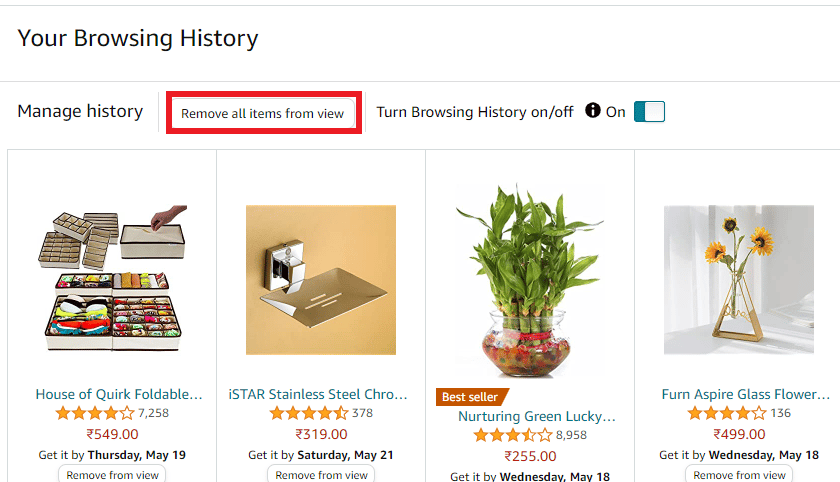Image resolution: width=840 pixels, height=482 pixels.
Task: Open Furn Aspire Glass Flower vase image
Action: (x=739, y=279)
